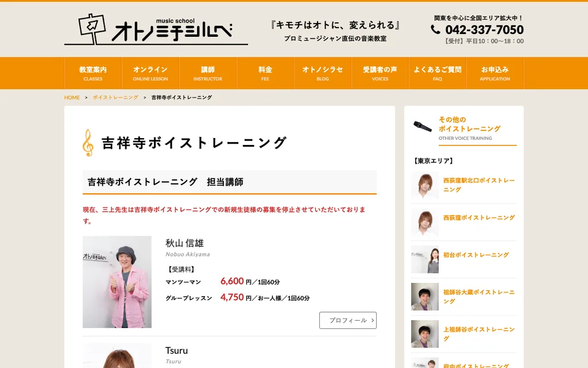Open the オトノシラセ BLOG menu item
Image resolution: width=588 pixels, height=368 pixels.
pos(323,73)
